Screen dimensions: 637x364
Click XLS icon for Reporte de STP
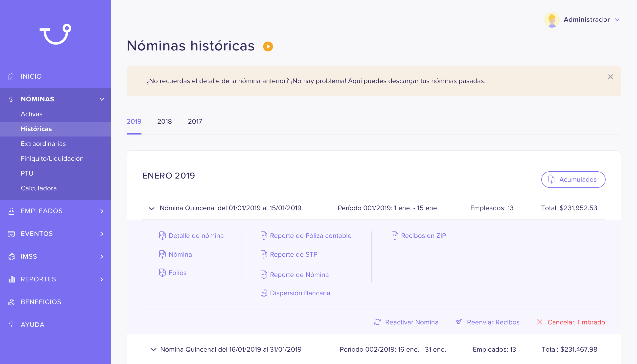pyautogui.click(x=264, y=254)
